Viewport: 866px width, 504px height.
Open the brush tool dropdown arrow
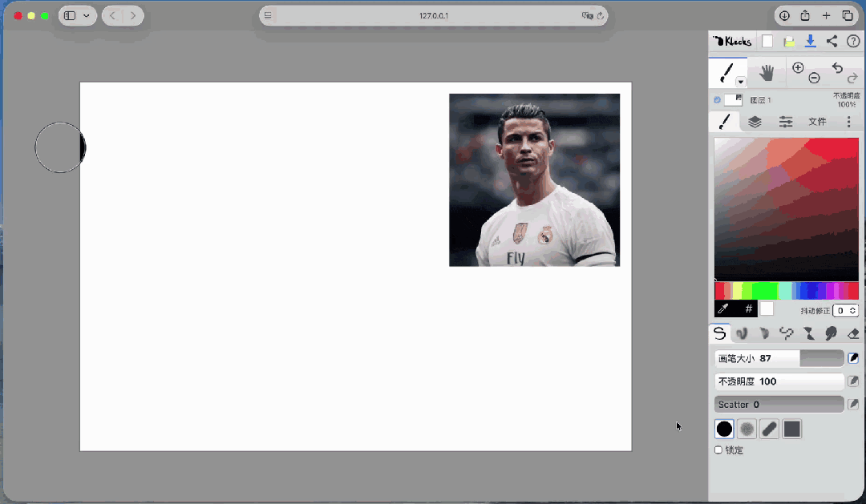pos(741,83)
